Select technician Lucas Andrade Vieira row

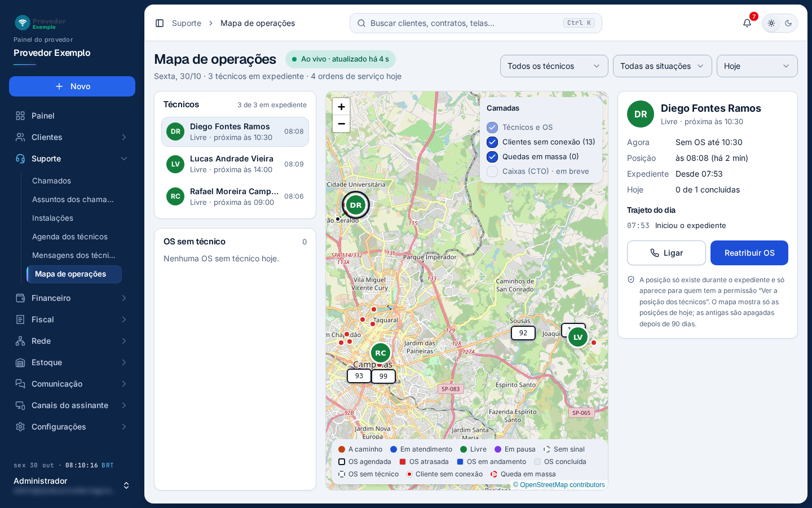point(235,164)
